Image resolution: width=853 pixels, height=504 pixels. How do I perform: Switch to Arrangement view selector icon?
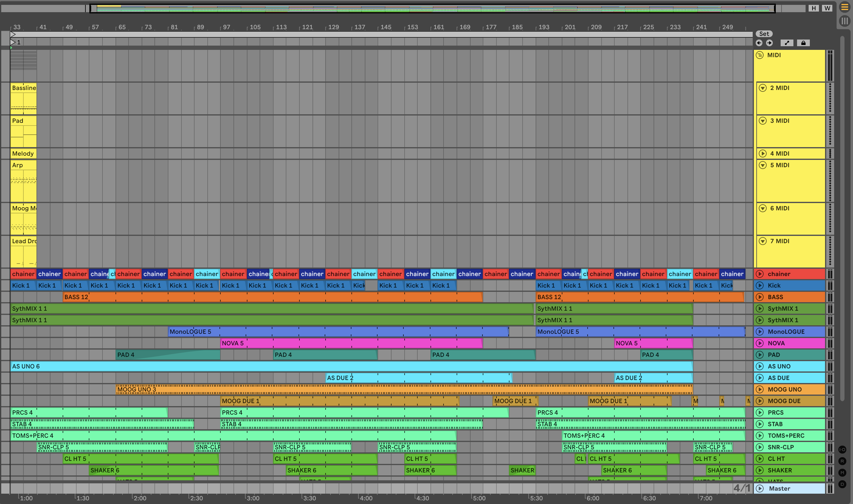point(844,8)
